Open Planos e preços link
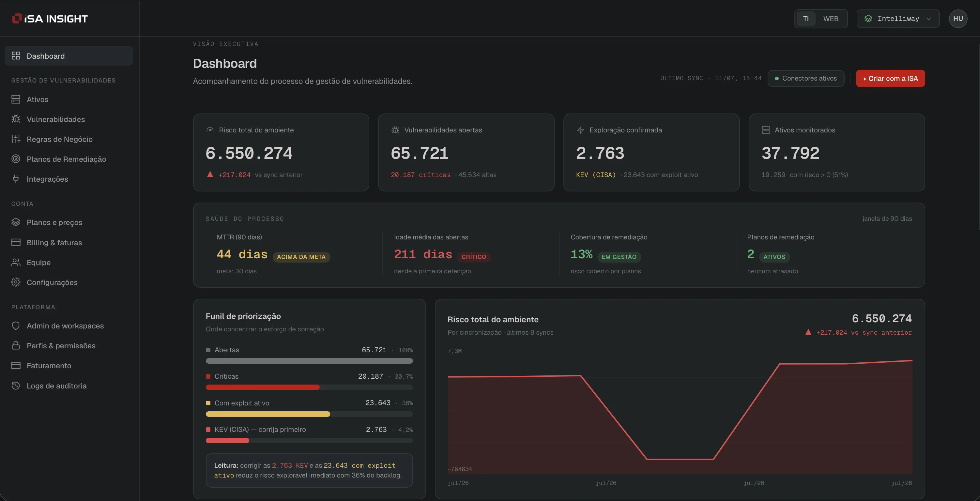The width and height of the screenshot is (980, 501). tap(69, 222)
